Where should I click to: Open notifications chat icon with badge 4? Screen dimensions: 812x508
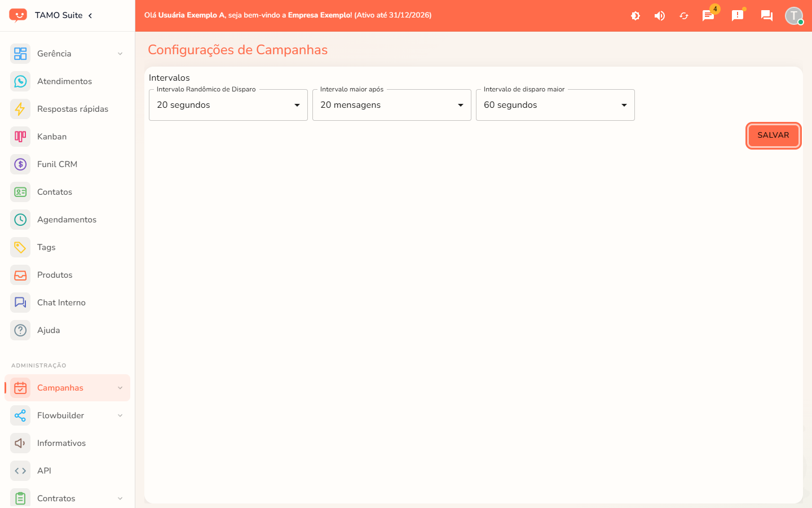click(708, 16)
